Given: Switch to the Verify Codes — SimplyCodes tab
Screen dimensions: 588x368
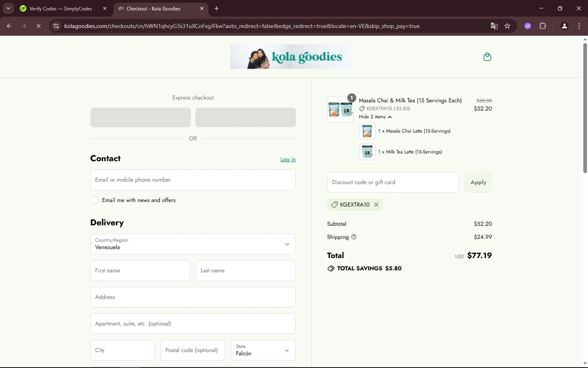Looking at the screenshot, I should pos(60,9).
